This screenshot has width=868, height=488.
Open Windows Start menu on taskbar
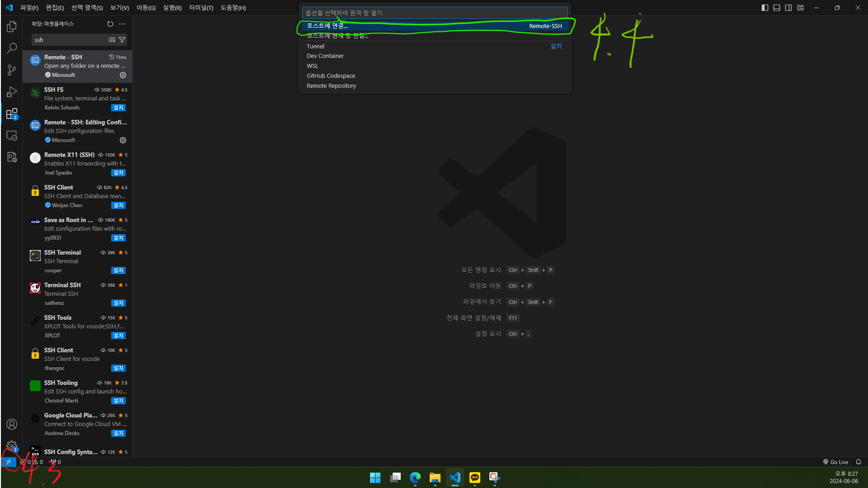pos(375,478)
